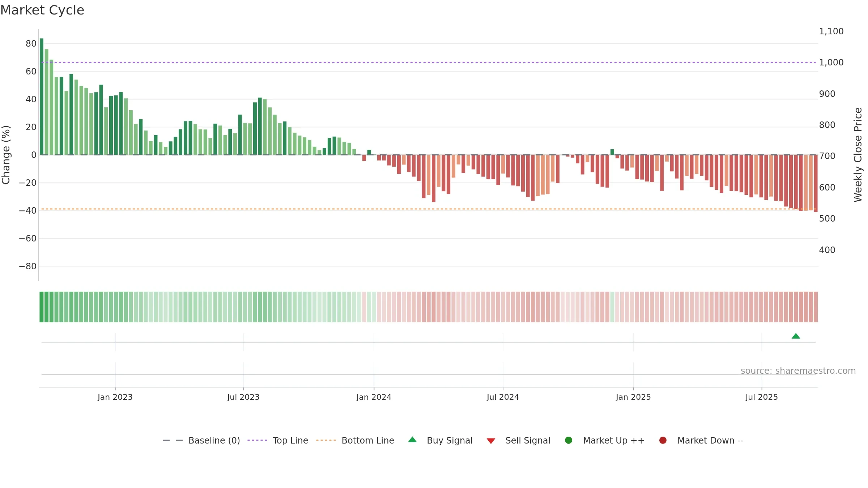The image size is (868, 488).
Task: Click the −80 left axis tick label
Action: 28,266
